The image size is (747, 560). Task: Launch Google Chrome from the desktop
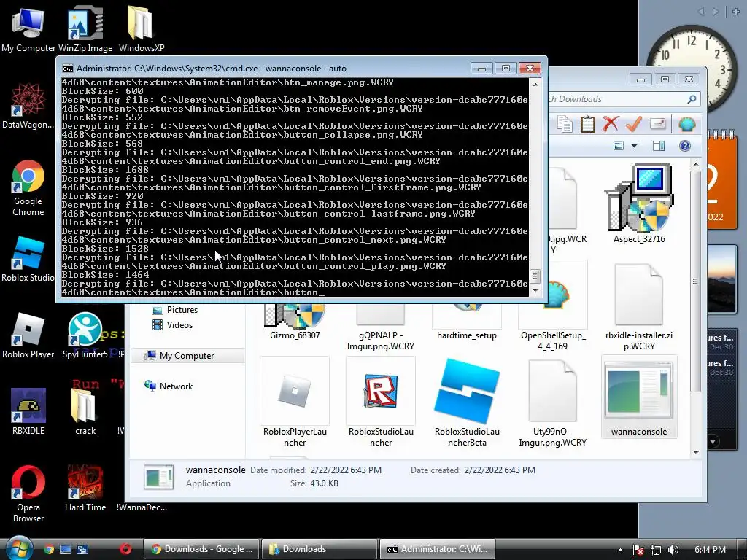point(28,188)
